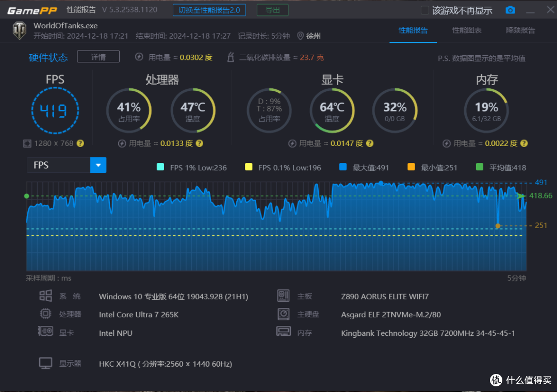Click the Windows 10 专业版 system text
The width and height of the screenshot is (557, 392).
point(173,297)
